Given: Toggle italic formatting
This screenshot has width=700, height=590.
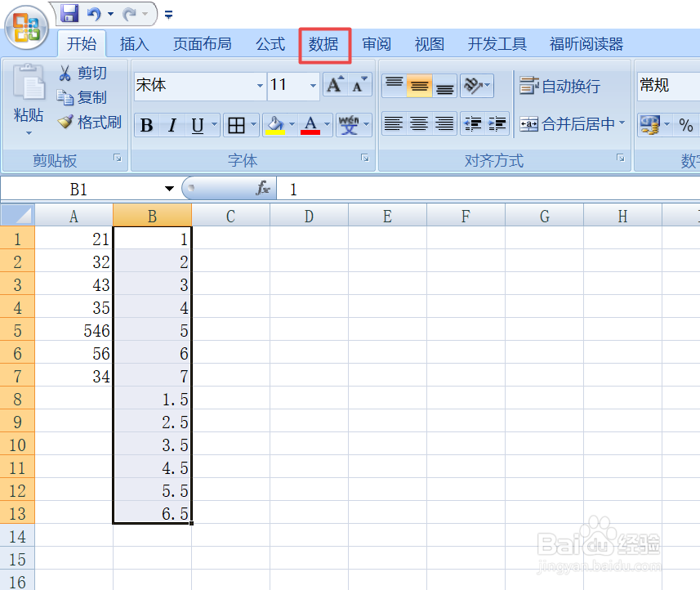Looking at the screenshot, I should click(172, 125).
